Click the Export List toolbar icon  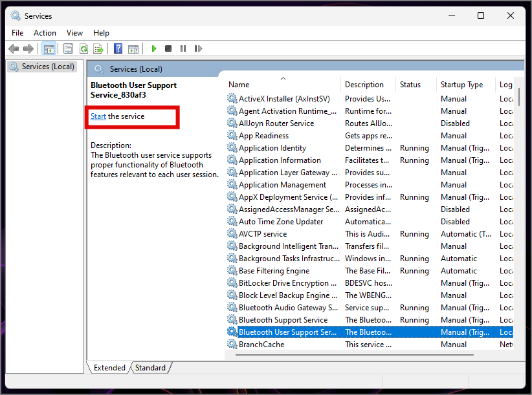(98, 48)
